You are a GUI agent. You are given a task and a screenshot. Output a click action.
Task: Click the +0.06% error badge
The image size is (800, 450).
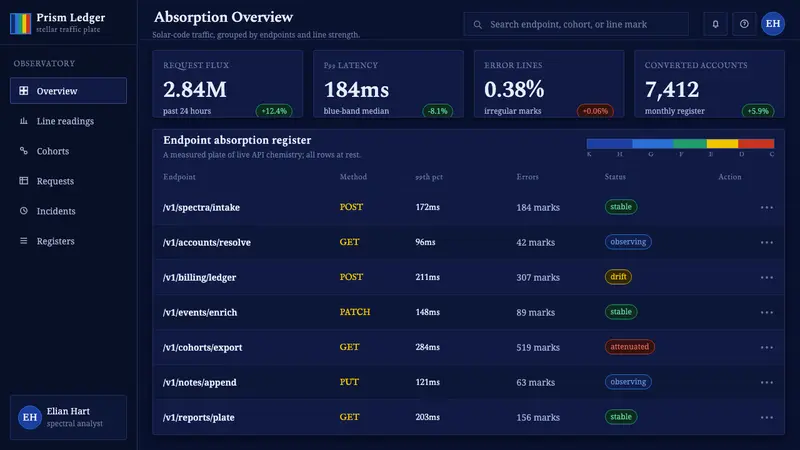tap(595, 111)
